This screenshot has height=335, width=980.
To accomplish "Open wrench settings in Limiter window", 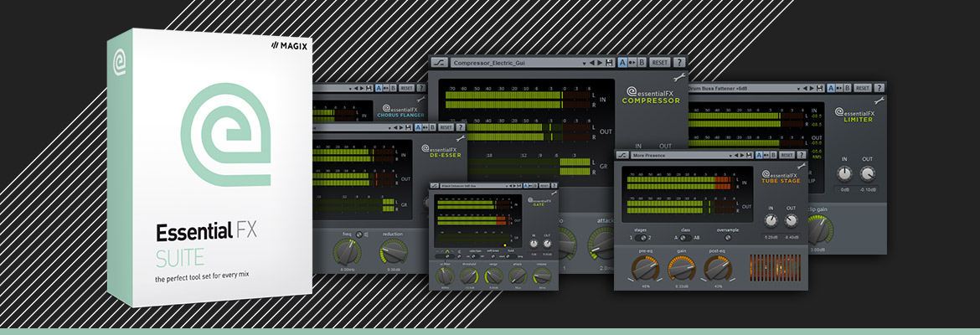I will tap(879, 100).
